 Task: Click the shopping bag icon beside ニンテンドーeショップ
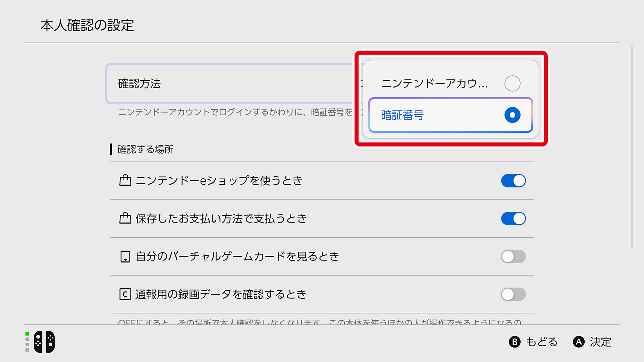125,180
